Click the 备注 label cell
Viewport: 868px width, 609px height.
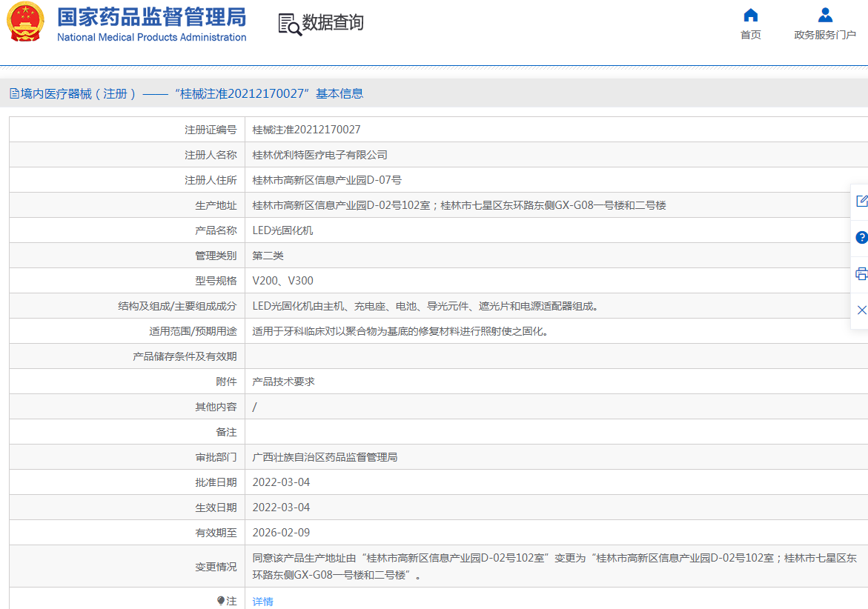pos(127,432)
